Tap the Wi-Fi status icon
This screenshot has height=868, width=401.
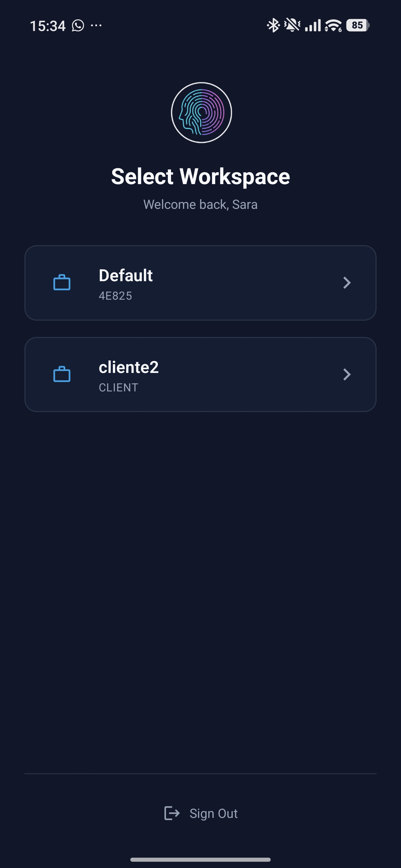(333, 26)
